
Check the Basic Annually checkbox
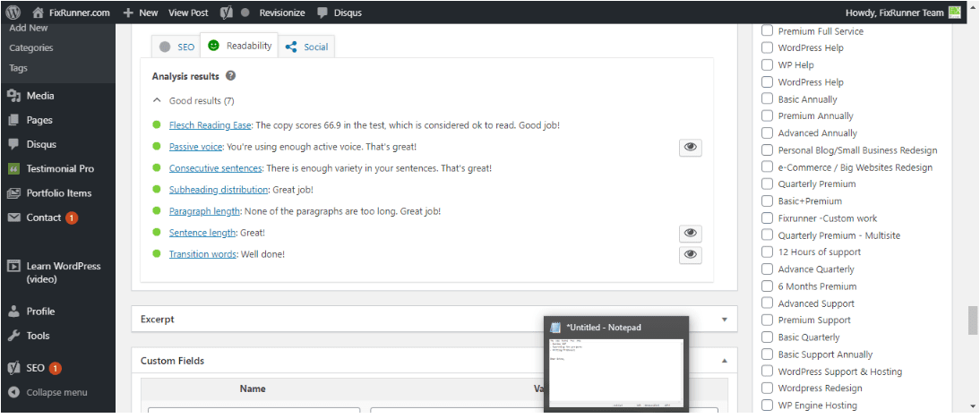tap(767, 98)
